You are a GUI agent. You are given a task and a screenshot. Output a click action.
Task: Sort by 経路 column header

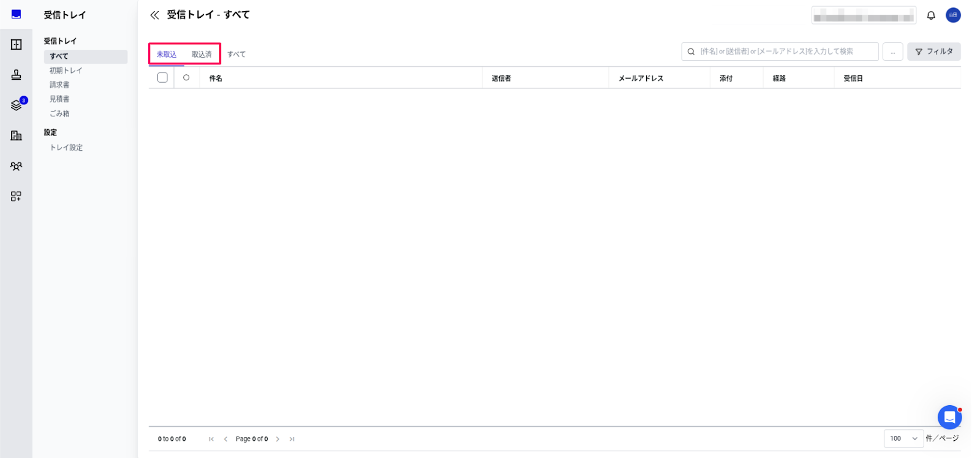point(779,78)
